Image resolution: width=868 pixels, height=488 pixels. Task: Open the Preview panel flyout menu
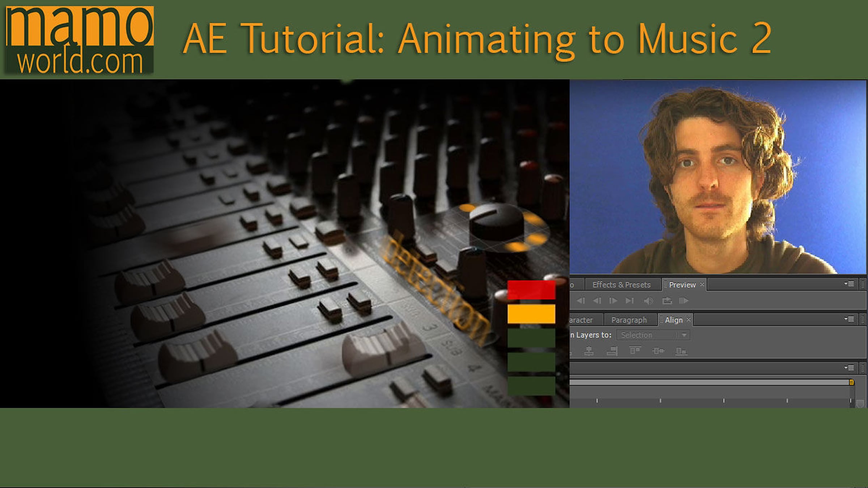[x=849, y=284]
